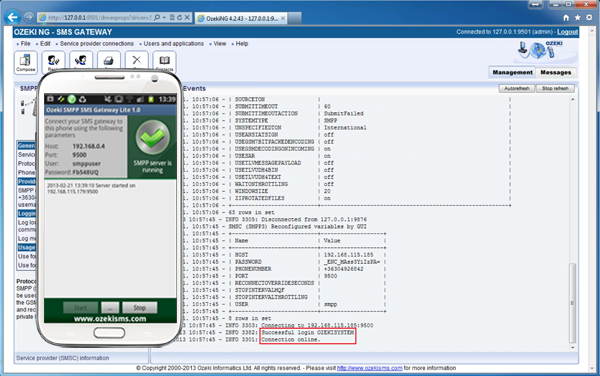Image resolution: width=600 pixels, height=376 pixels.
Task: Expand address bar search dropdown arrow
Action: [164, 18]
